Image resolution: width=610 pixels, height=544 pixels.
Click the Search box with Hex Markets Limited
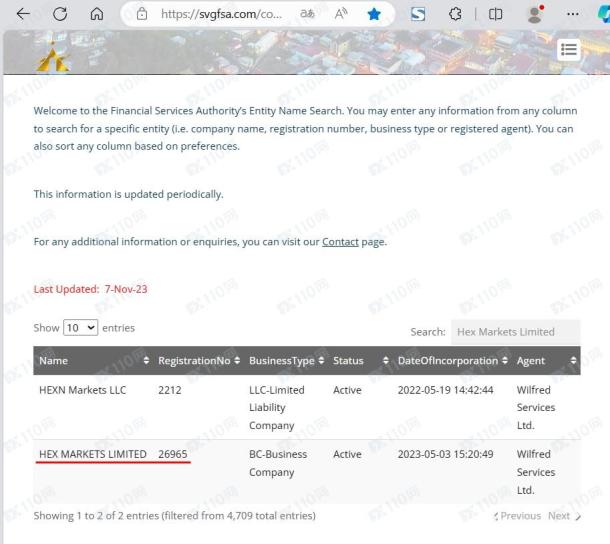(x=515, y=332)
